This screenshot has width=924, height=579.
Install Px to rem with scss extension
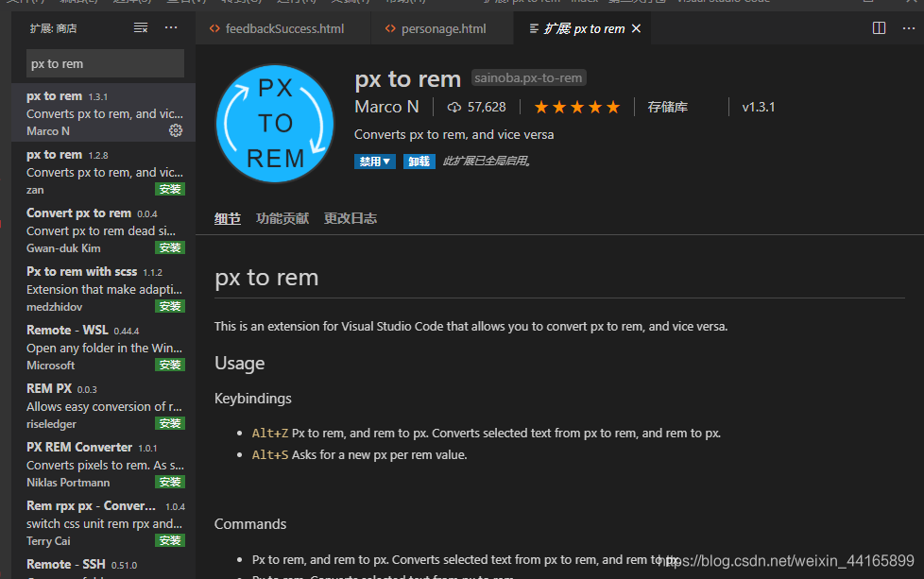click(170, 306)
